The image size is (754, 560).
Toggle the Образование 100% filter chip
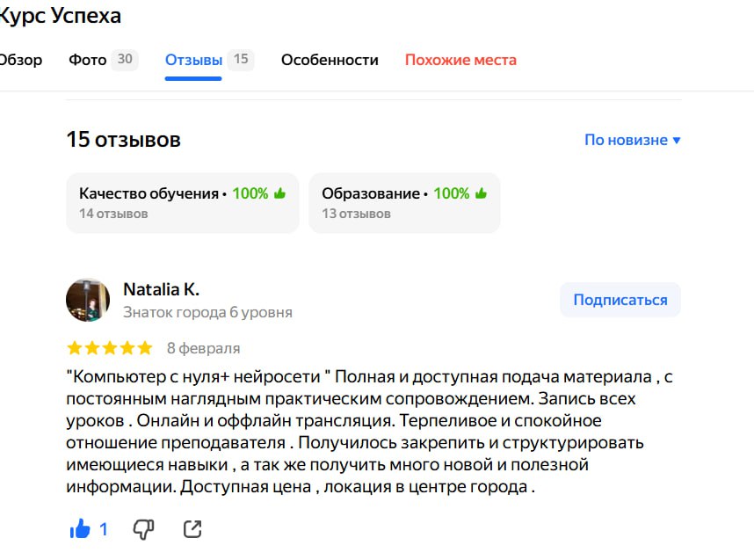click(404, 203)
